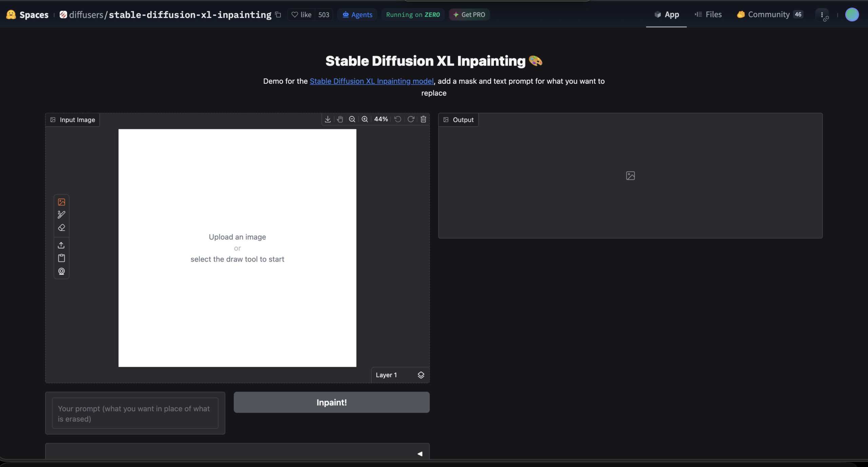Click the 44% zoom level value
Viewport: 868px width, 467px height.
click(x=381, y=119)
